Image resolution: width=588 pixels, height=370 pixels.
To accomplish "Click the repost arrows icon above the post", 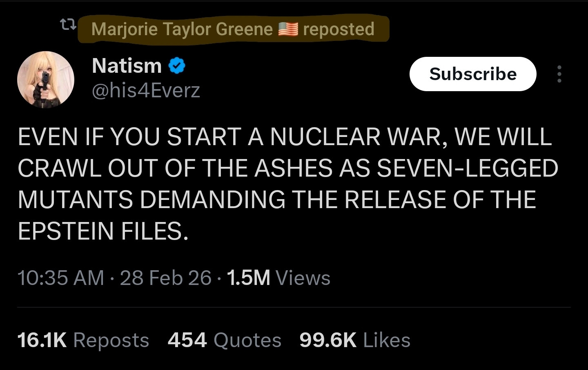I will pyautogui.click(x=68, y=25).
